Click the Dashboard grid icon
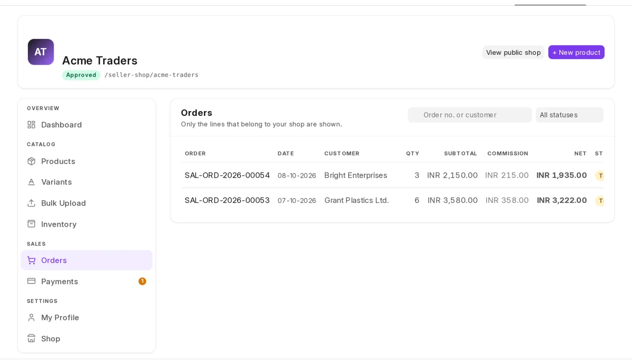 point(32,125)
